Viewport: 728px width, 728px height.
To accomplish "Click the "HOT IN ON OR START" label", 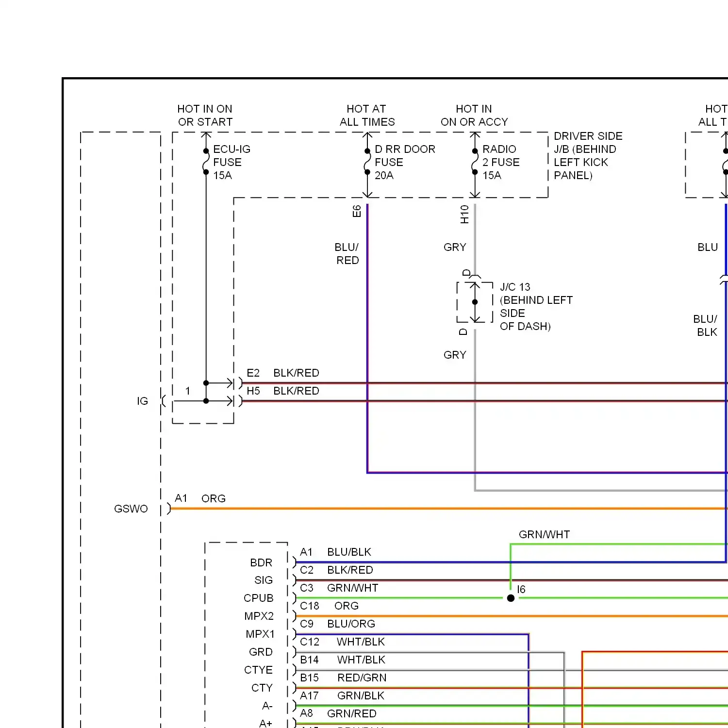I will point(205,116).
